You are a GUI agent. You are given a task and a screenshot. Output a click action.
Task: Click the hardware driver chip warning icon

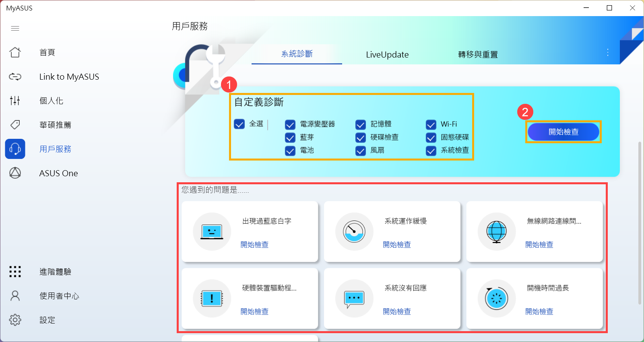pyautogui.click(x=212, y=299)
